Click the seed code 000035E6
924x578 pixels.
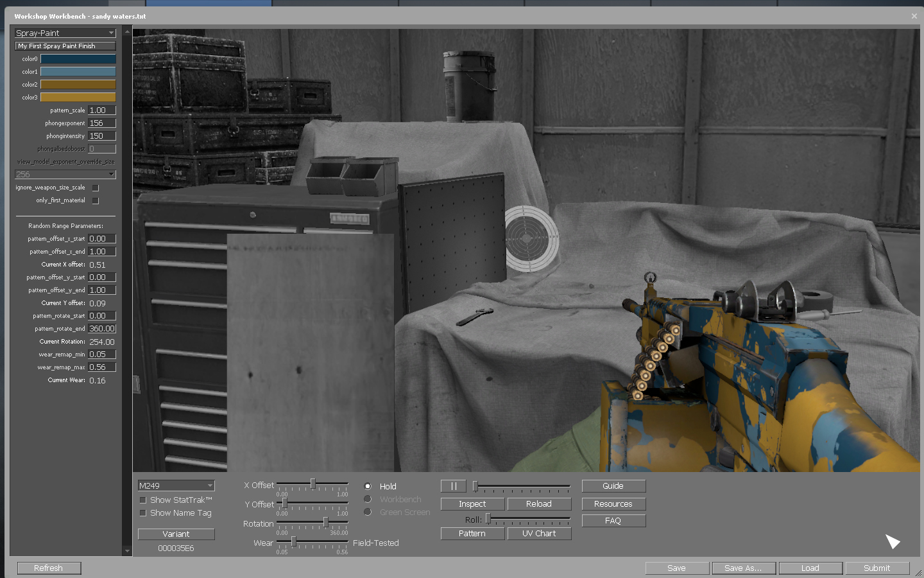[x=176, y=548]
